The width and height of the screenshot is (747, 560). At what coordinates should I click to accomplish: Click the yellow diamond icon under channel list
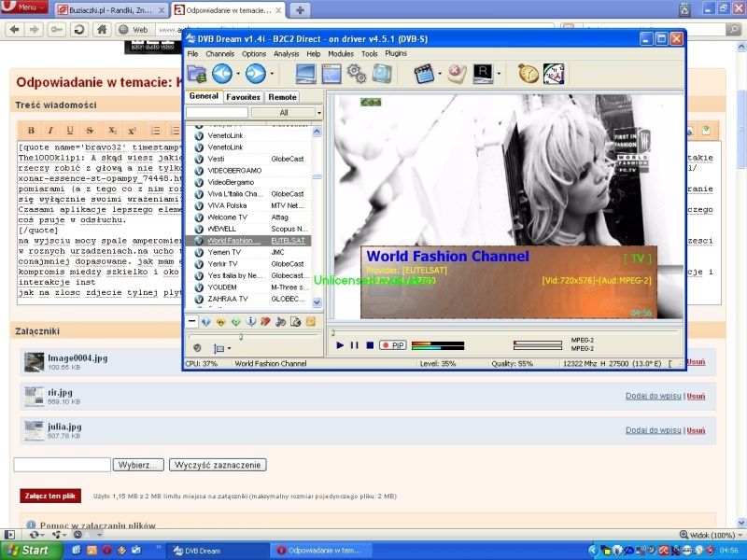220,322
